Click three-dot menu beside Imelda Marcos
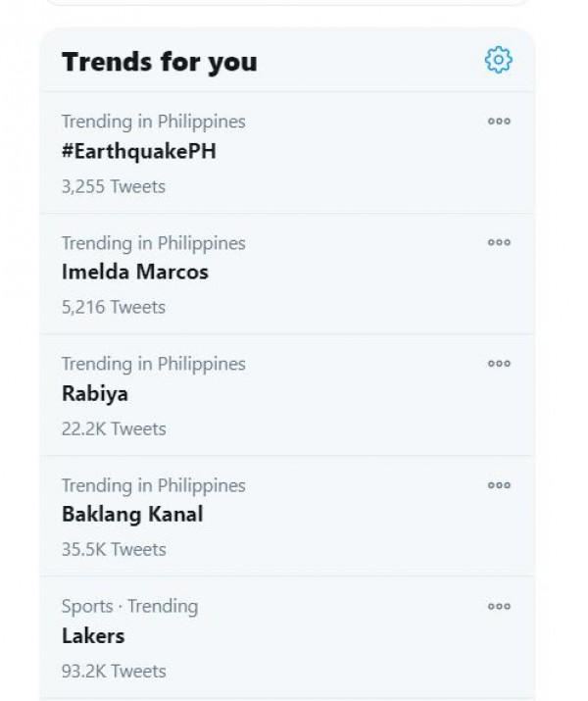This screenshot has width=588, height=701. (499, 242)
